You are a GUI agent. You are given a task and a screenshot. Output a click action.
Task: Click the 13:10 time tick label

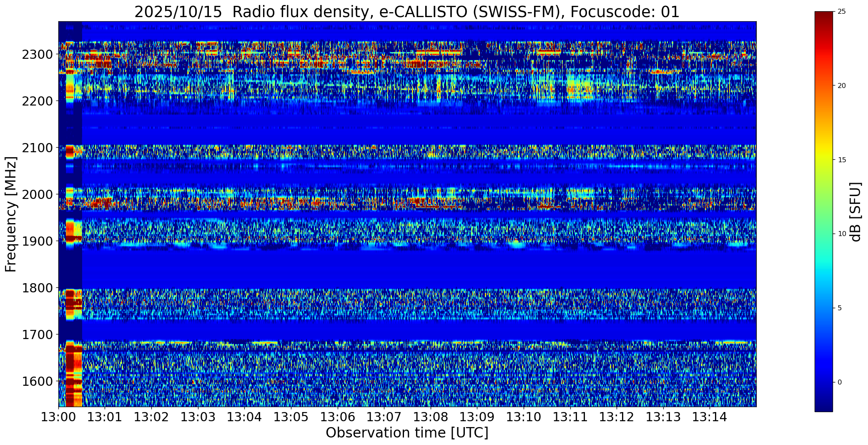[524, 417]
